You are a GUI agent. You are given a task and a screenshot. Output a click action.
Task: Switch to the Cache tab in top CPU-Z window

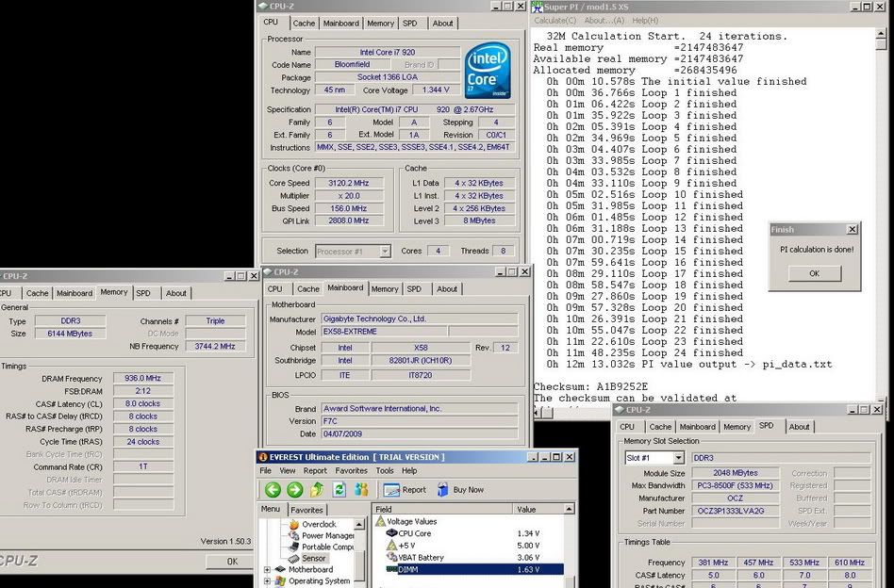[x=304, y=24]
